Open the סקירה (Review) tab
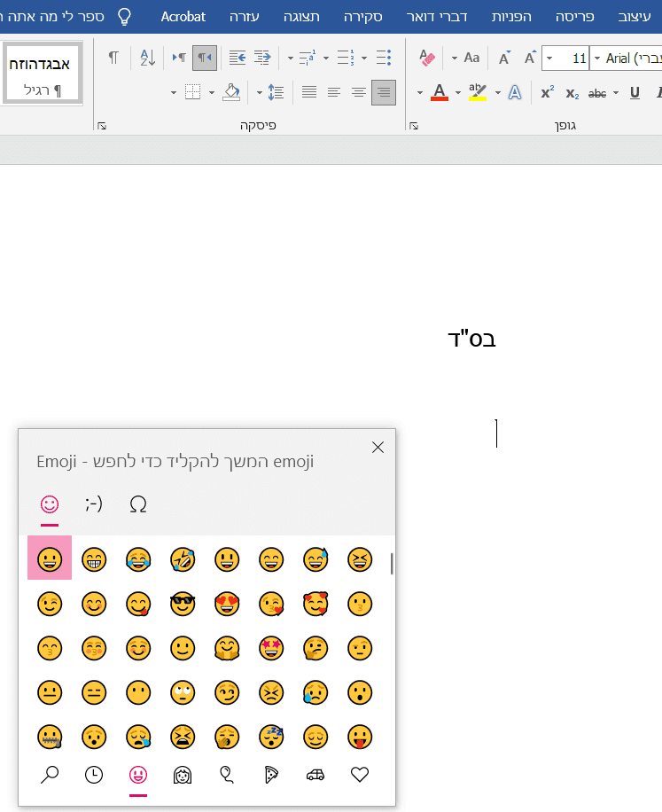The image size is (662, 812). (363, 17)
